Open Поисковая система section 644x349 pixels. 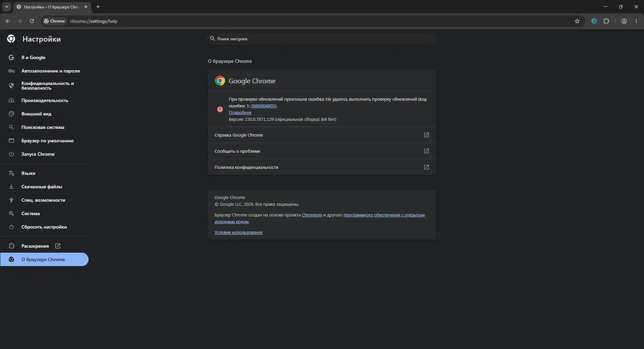tap(44, 127)
